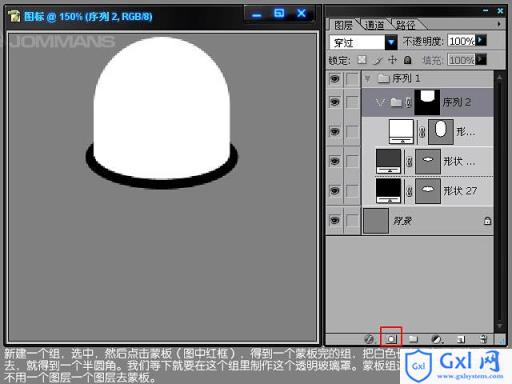Collapse the 序列 1 group triangle
The height and width of the screenshot is (384, 512).
click(x=367, y=79)
